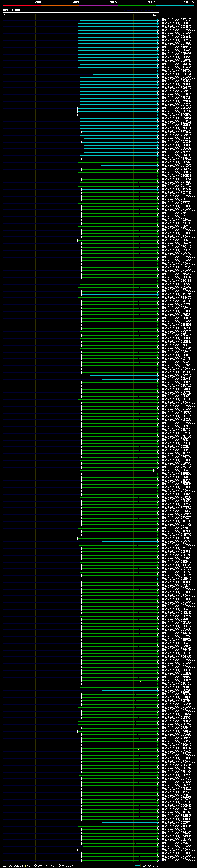Click the orange ~40% identity scale segment
The width and height of the screenshot is (197, 868).
click(60, 6)
